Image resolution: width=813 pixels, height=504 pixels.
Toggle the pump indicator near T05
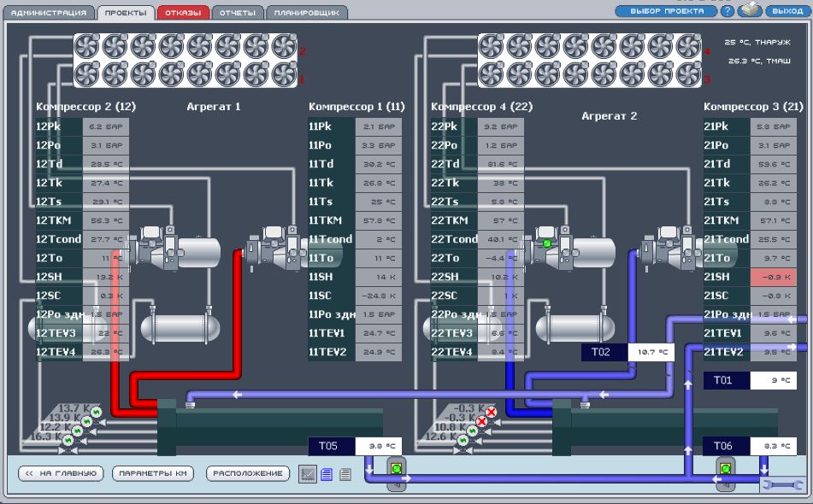[x=397, y=469]
